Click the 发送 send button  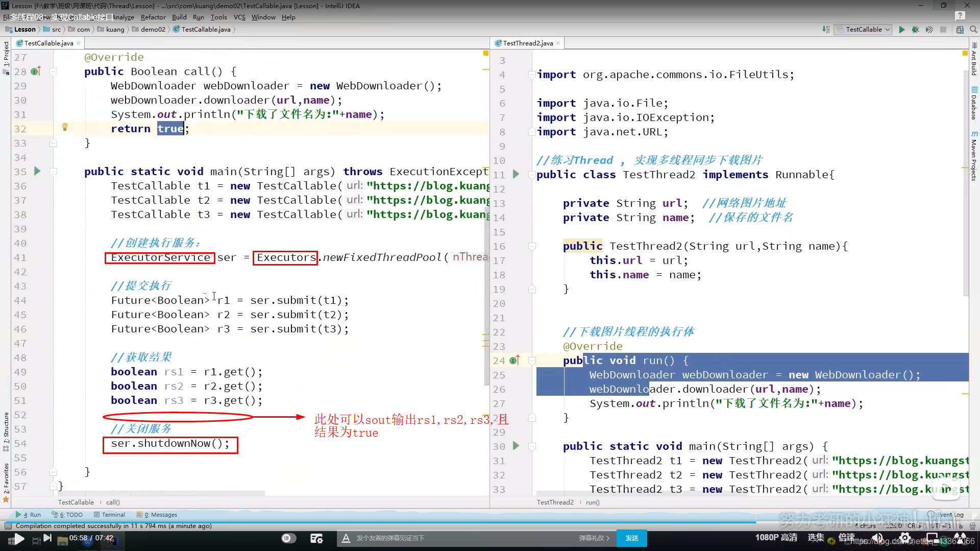[632, 538]
